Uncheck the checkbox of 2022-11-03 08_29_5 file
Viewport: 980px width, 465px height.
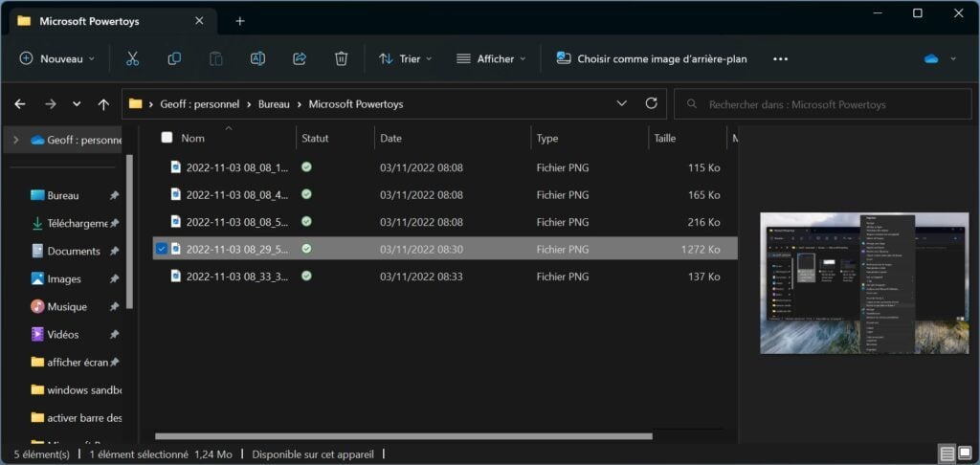pyautogui.click(x=161, y=248)
